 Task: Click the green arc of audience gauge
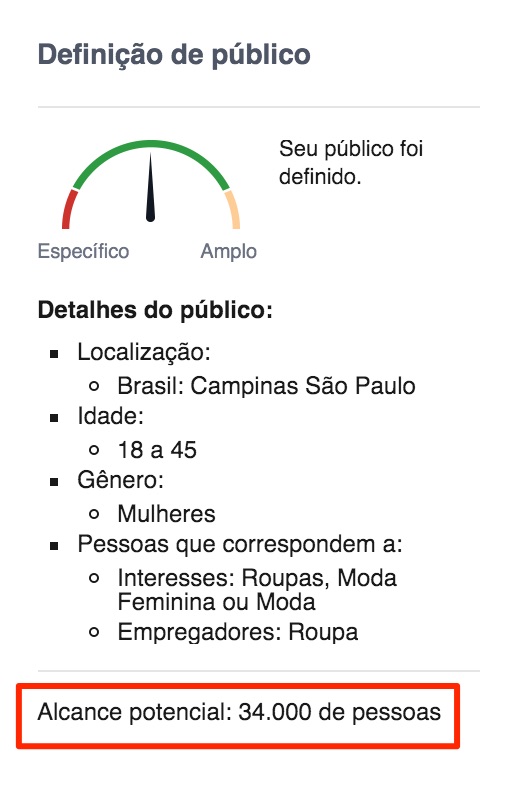coord(150,145)
